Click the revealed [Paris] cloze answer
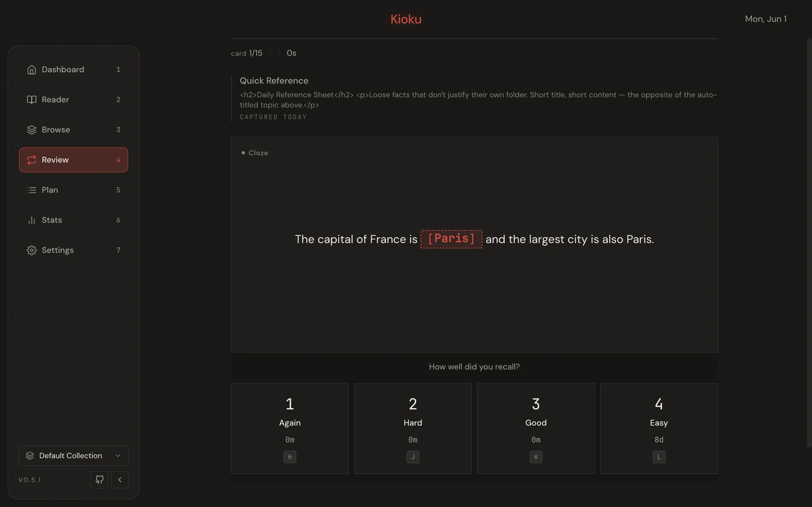 (451, 239)
